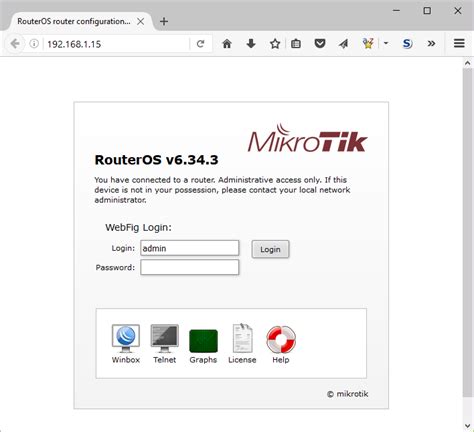
Task: Click the Winbox text link
Action: pos(126,360)
